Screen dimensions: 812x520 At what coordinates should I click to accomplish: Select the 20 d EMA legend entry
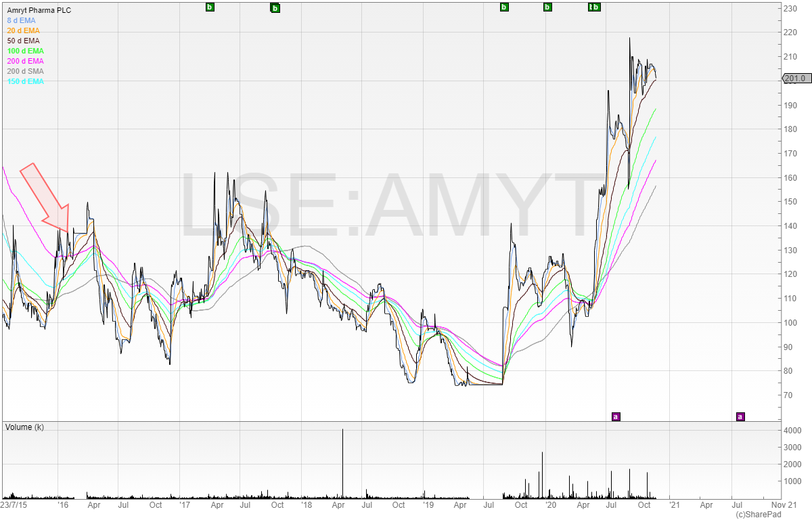(x=23, y=30)
